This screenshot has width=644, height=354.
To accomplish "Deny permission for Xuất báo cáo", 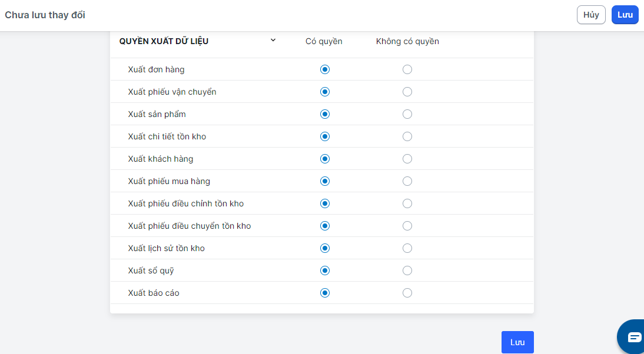I will (407, 293).
